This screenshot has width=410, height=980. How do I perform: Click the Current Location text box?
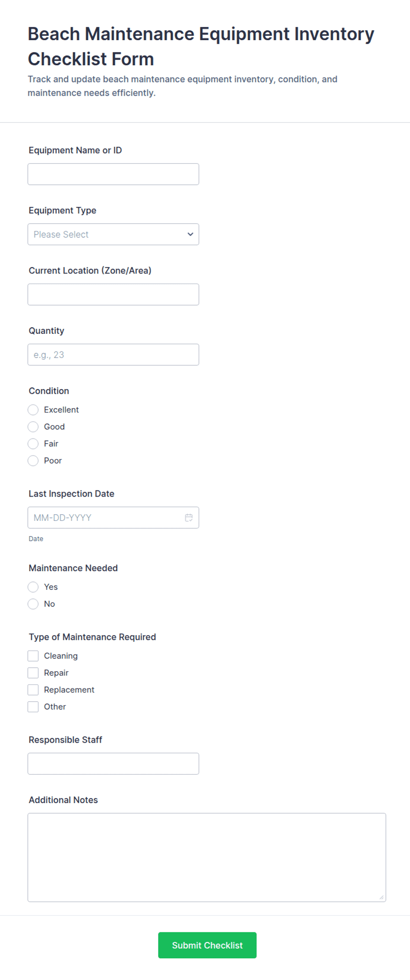tap(113, 294)
